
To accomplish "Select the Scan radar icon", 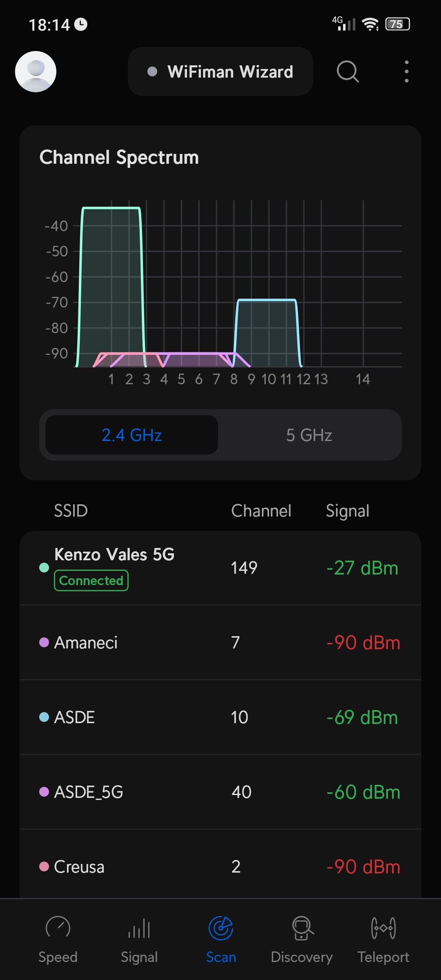I will [x=221, y=928].
